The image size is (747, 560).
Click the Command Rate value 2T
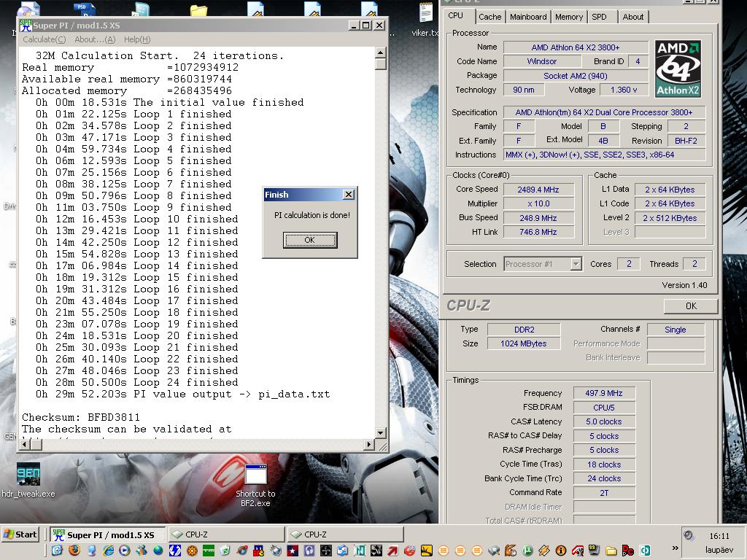tap(603, 493)
